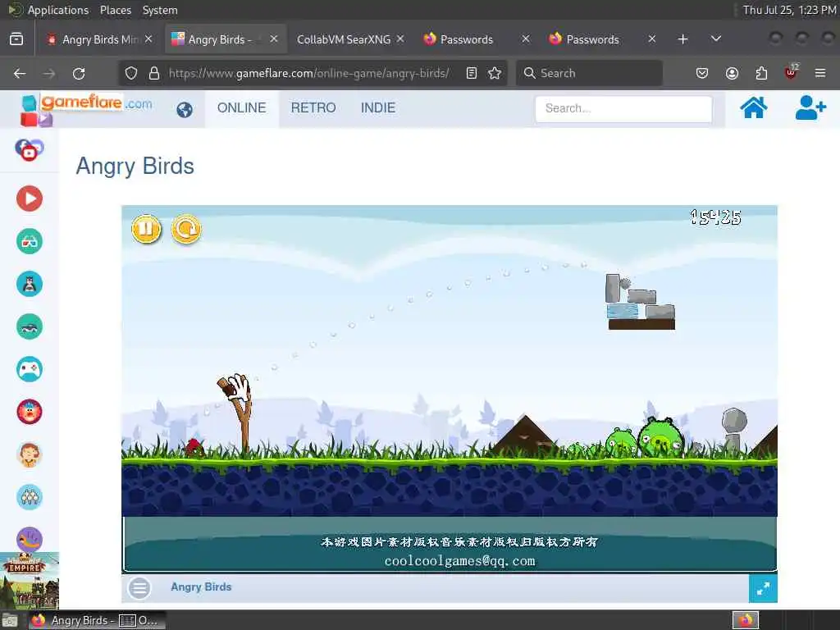The image size is (840, 630).
Task: Open the Empire game ad thumbnail
Action: click(x=30, y=581)
